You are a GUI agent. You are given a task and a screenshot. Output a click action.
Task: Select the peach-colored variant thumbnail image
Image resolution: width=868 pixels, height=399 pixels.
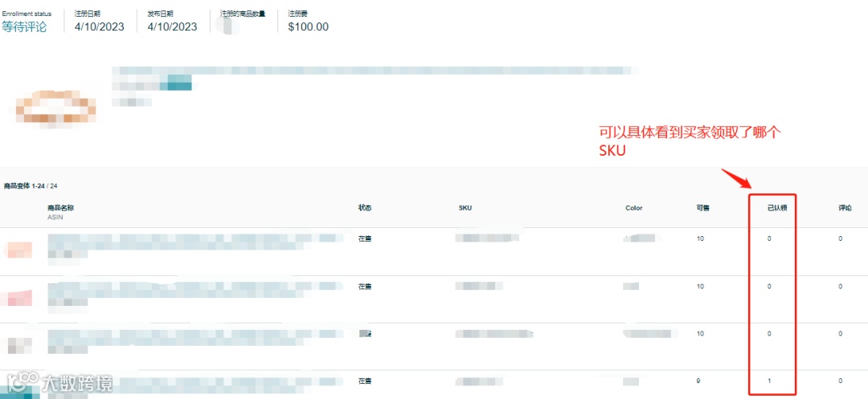pyautogui.click(x=18, y=250)
